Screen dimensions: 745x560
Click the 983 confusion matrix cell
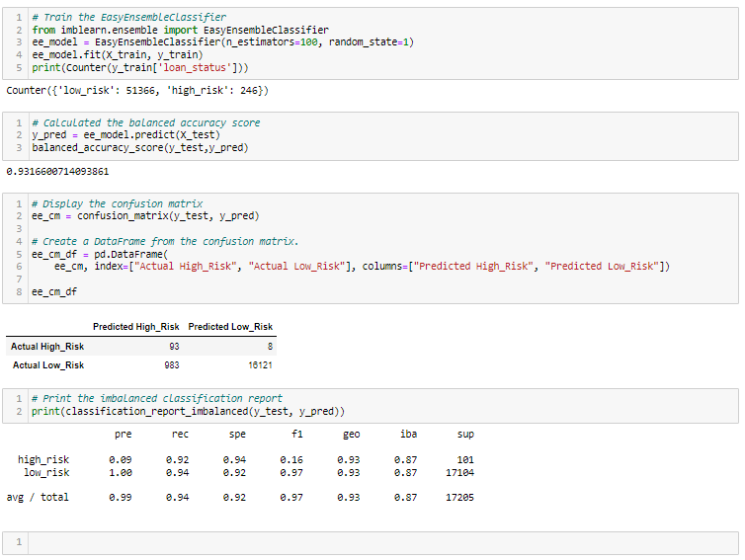172,365
